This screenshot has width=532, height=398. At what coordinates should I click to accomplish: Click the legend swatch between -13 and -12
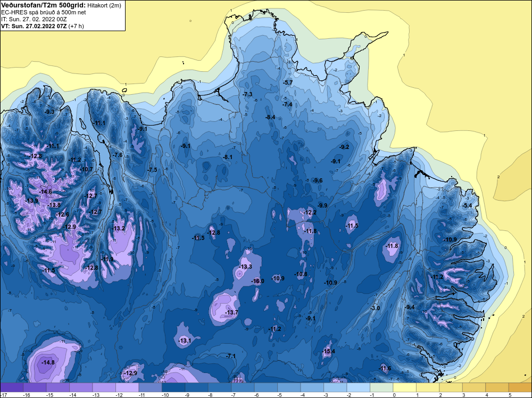tap(104, 387)
